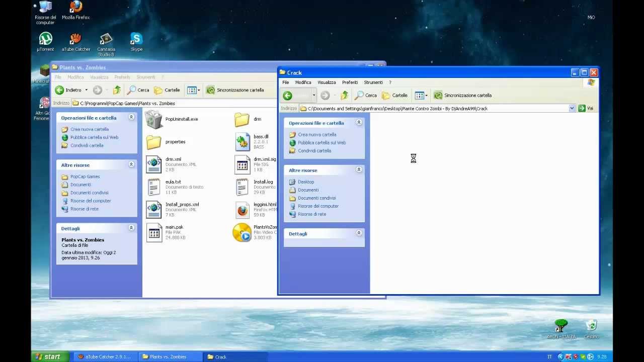The width and height of the screenshot is (644, 362).
Task: Expand Dettagli panel in Crack window
Action: 359,233
